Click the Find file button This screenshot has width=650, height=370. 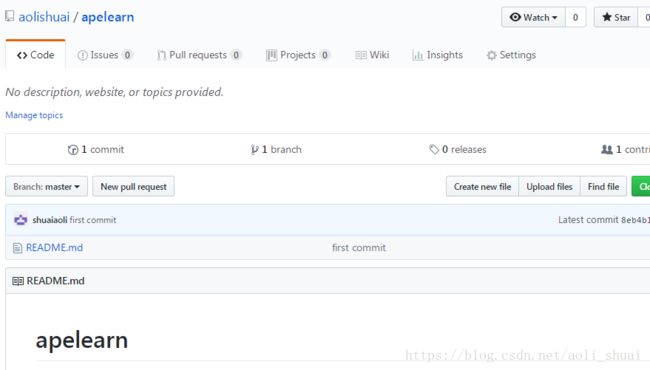603,186
